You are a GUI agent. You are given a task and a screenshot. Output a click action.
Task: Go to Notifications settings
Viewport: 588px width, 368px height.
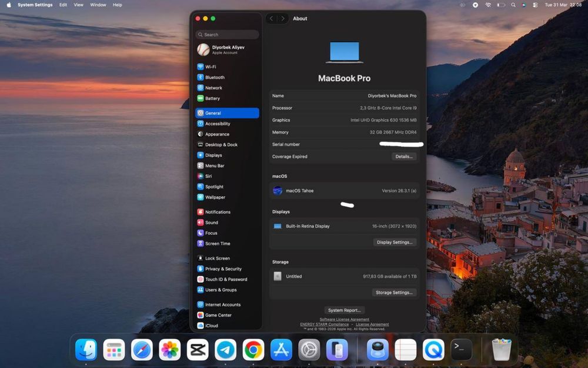(x=227, y=212)
